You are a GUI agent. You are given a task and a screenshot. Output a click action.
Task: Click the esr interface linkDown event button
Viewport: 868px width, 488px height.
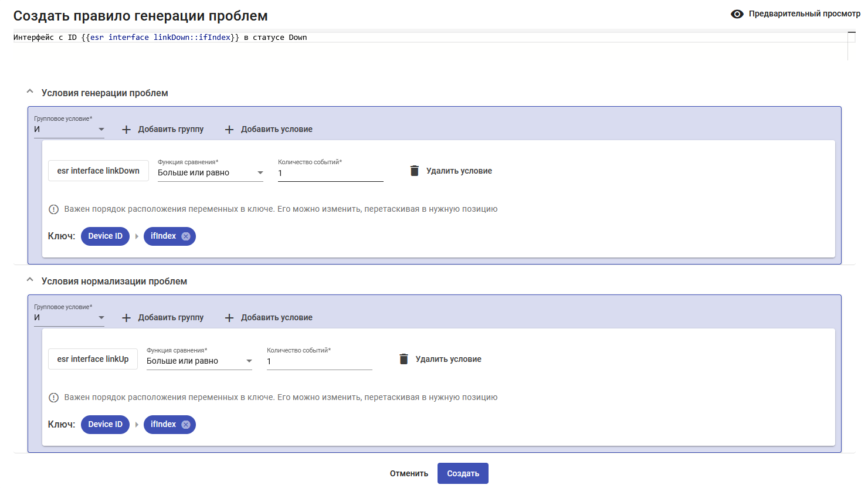click(x=99, y=171)
